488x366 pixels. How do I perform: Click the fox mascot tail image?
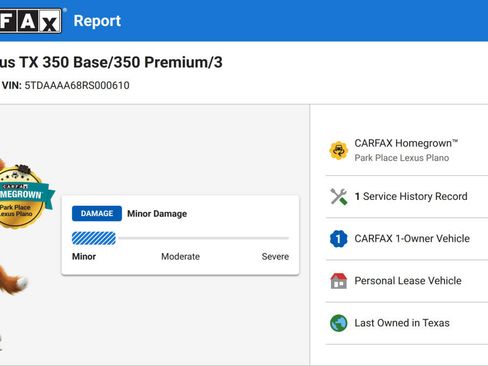pyautogui.click(x=13, y=279)
